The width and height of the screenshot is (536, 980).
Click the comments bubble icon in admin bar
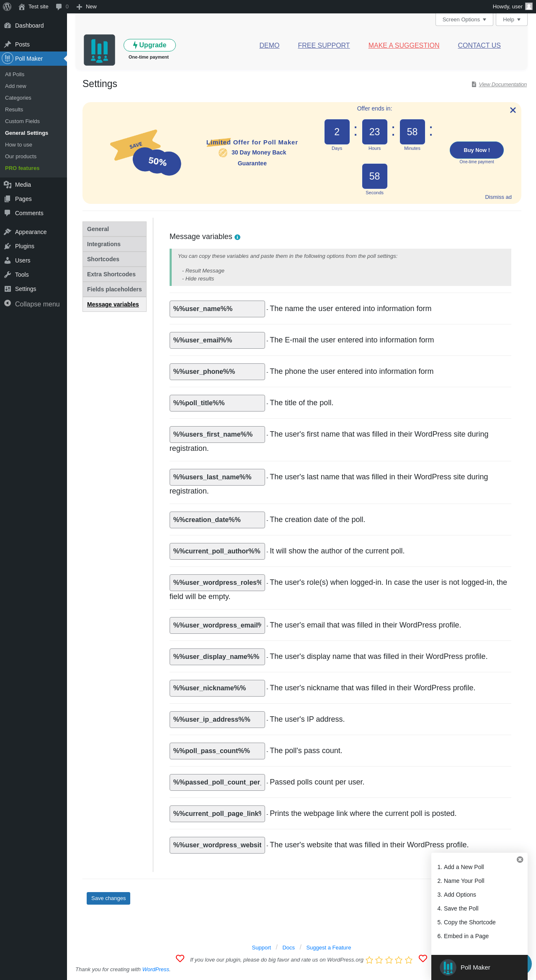point(59,7)
